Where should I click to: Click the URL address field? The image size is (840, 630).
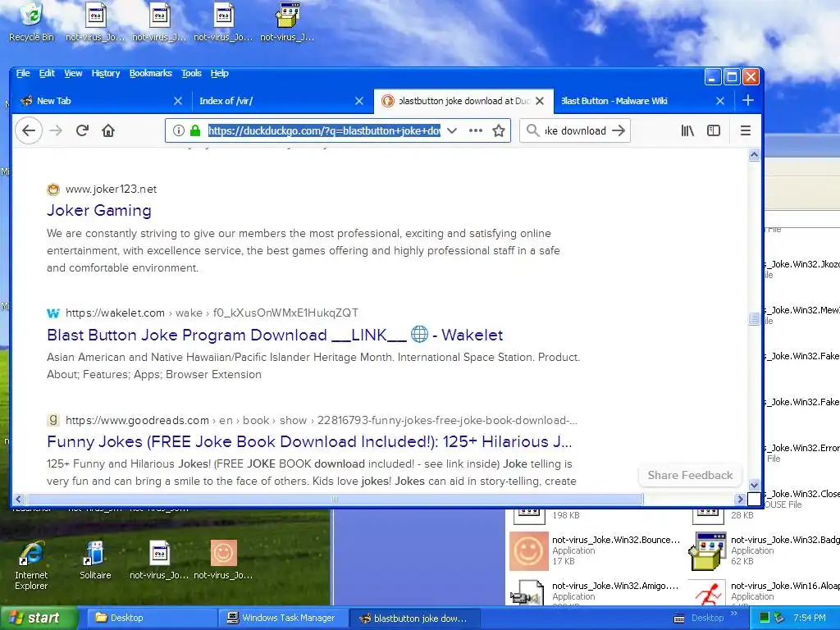(x=324, y=130)
